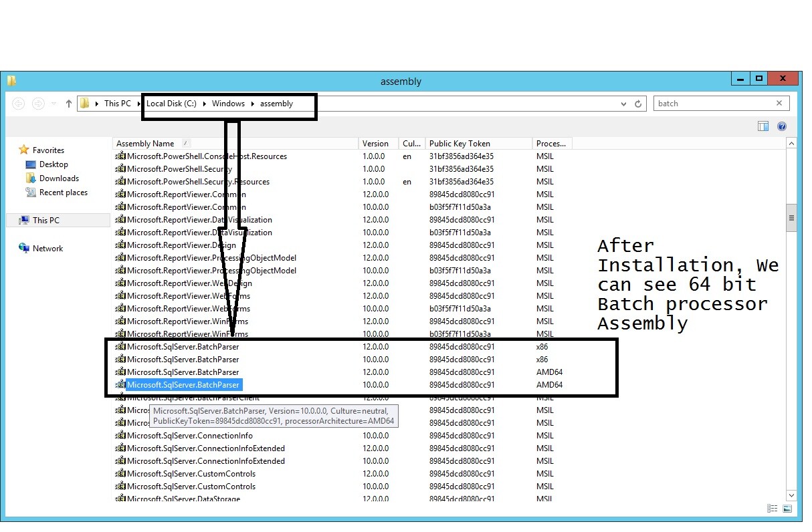This screenshot has height=532, width=812.
Task: Click the Network icon in sidebar
Action: pyautogui.click(x=24, y=248)
